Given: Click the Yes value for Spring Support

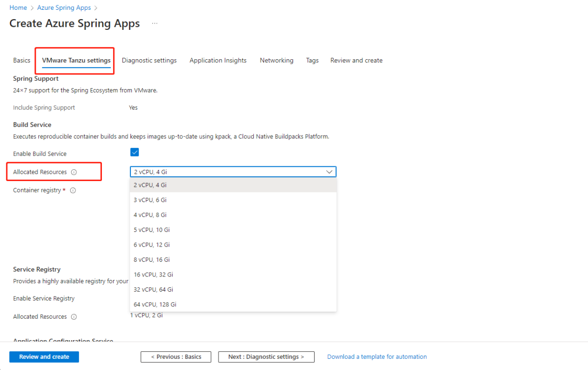Looking at the screenshot, I should click(x=133, y=108).
